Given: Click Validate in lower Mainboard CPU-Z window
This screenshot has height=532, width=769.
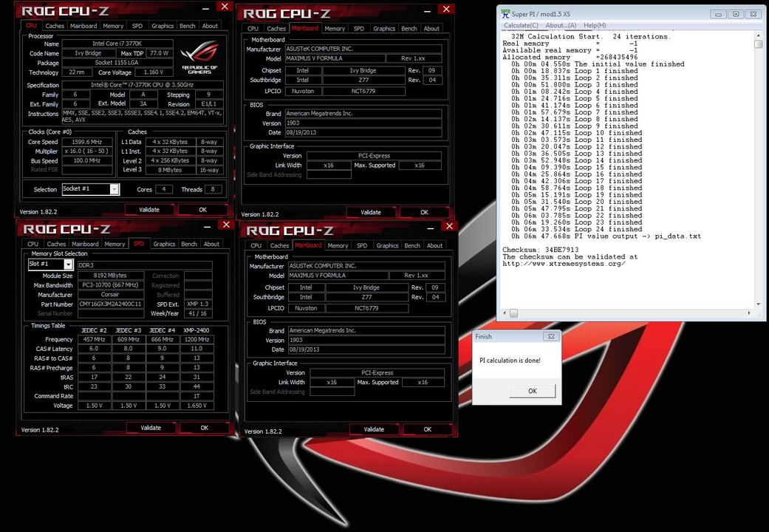Looking at the screenshot, I should (x=374, y=429).
